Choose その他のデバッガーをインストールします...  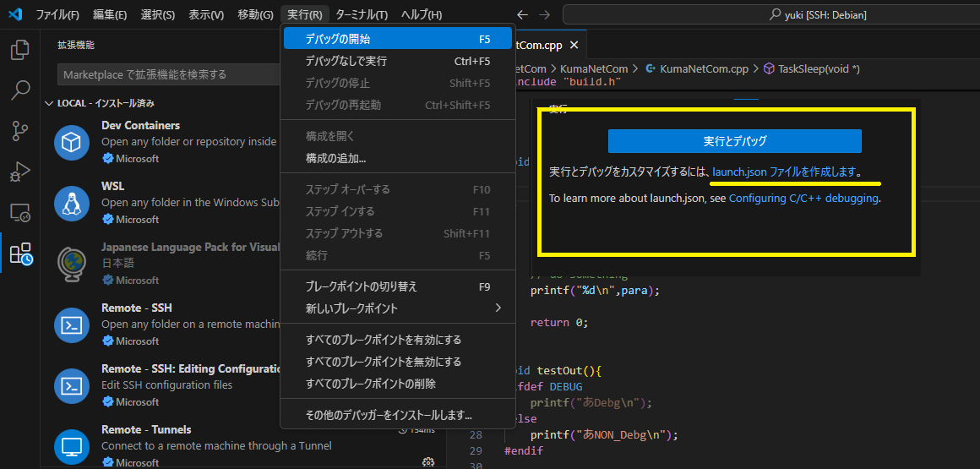pyautogui.click(x=398, y=415)
